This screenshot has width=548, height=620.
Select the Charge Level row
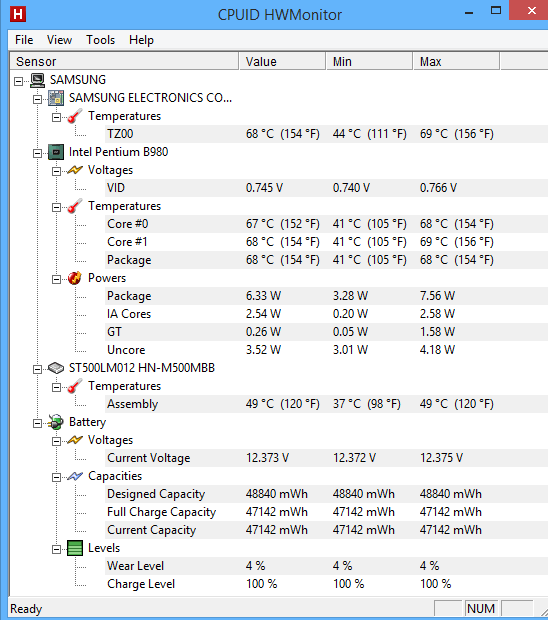coord(327,584)
